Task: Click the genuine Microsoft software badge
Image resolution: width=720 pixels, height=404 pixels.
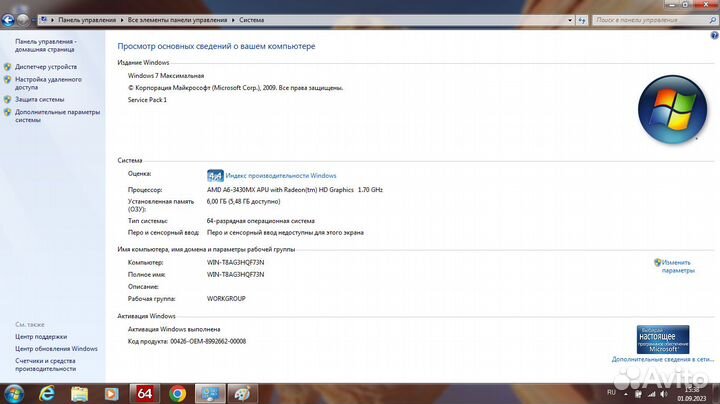Action: (x=663, y=339)
